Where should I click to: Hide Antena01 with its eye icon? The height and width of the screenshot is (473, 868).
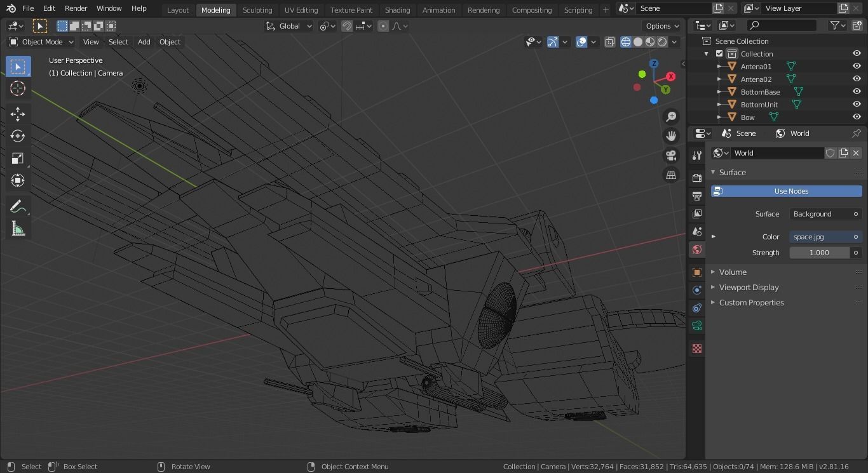pyautogui.click(x=857, y=66)
